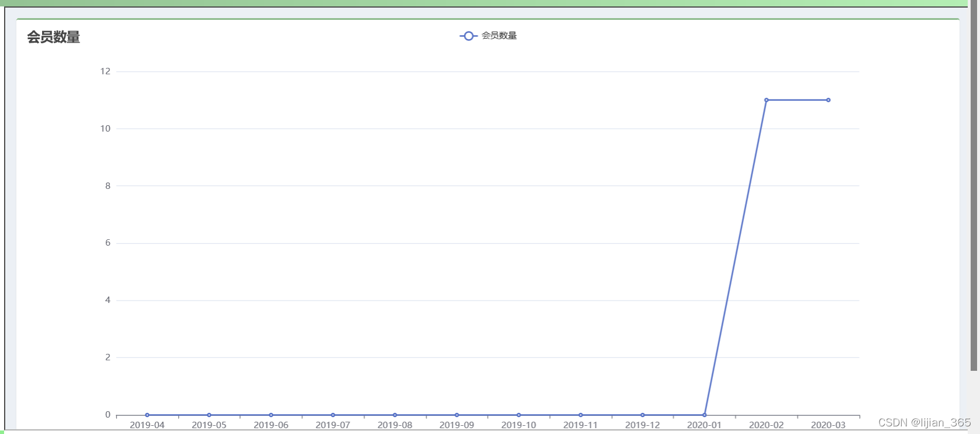The image size is (980, 434).
Task: Click the y-axis value 10
Action: 105,129
